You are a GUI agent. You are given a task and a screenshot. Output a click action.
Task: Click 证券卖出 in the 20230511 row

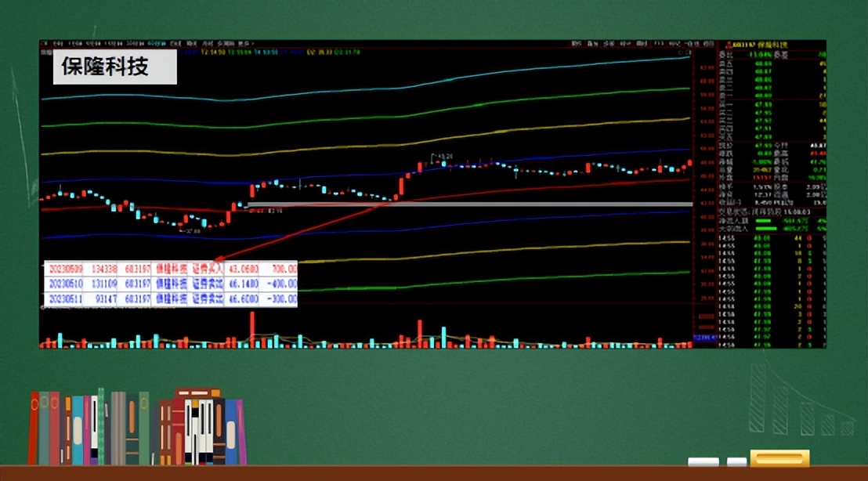point(208,299)
